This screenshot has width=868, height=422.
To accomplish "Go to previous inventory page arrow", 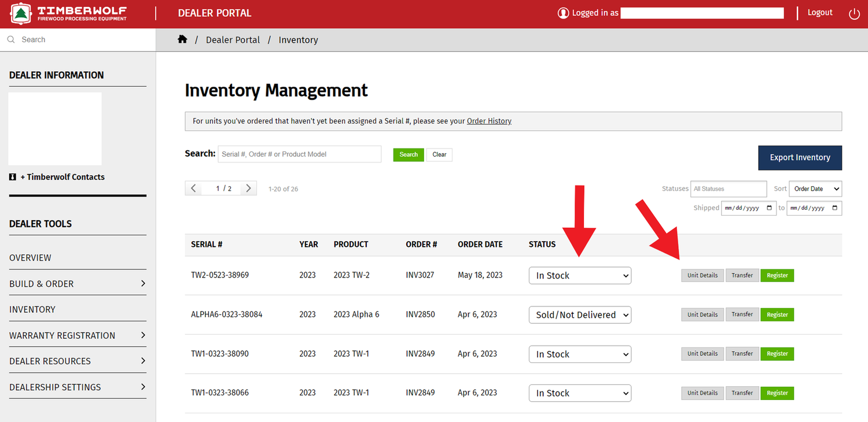I will (194, 188).
